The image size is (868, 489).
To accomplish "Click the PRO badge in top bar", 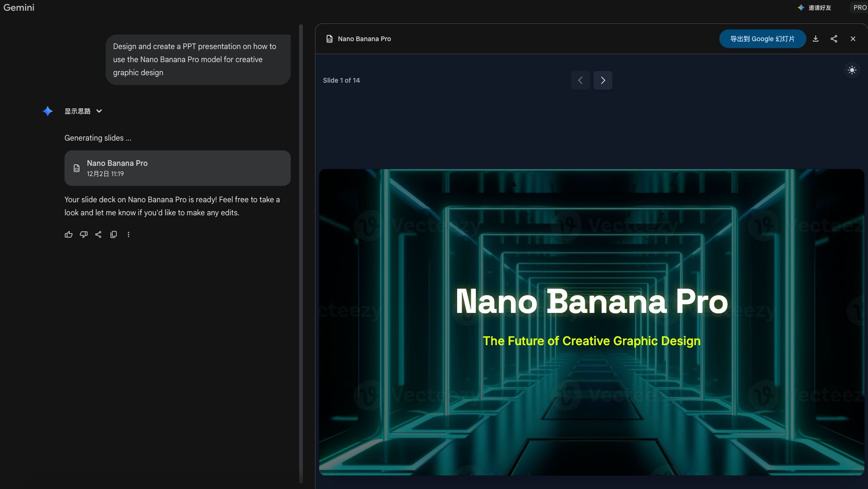I will 860,7.
